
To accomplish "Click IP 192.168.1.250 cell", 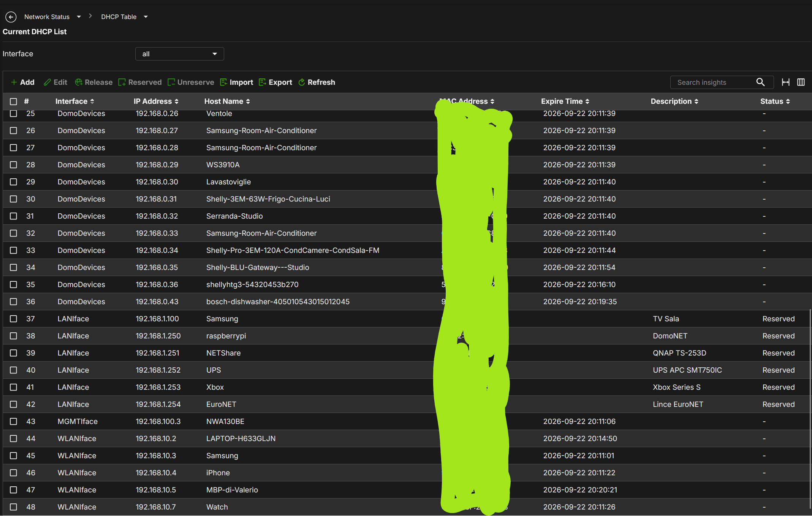I will (x=158, y=336).
